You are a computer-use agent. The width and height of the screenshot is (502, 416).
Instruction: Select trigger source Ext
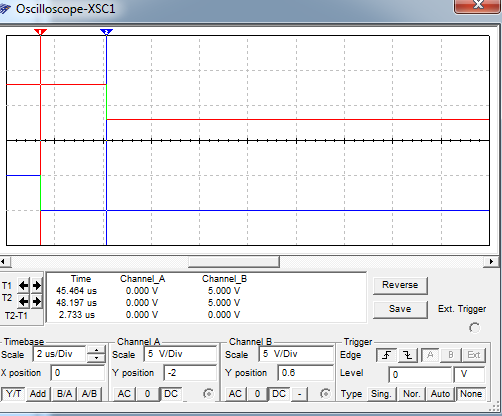(474, 355)
